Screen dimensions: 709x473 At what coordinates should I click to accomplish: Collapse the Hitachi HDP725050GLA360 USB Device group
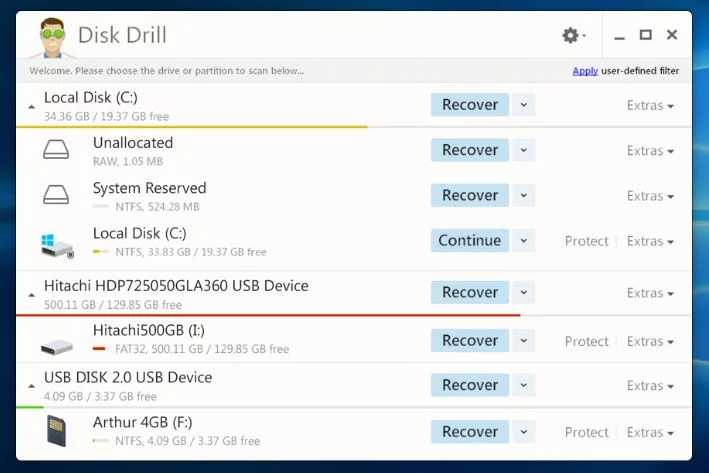click(31, 295)
